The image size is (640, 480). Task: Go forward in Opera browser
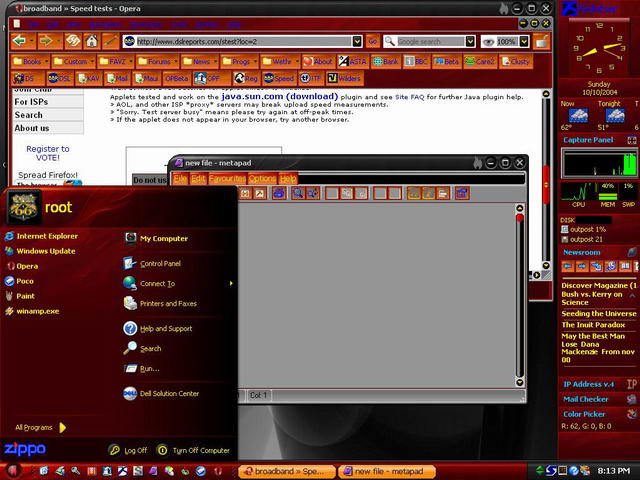pos(46,41)
